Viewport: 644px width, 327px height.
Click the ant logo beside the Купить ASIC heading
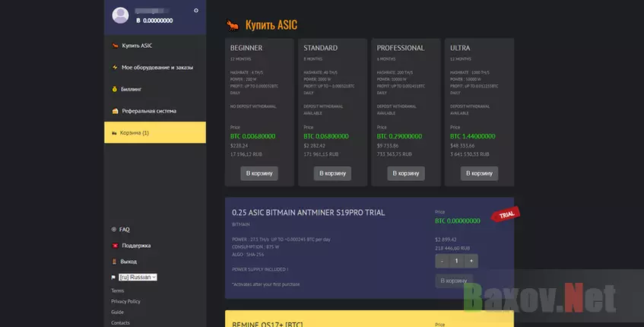point(233,25)
